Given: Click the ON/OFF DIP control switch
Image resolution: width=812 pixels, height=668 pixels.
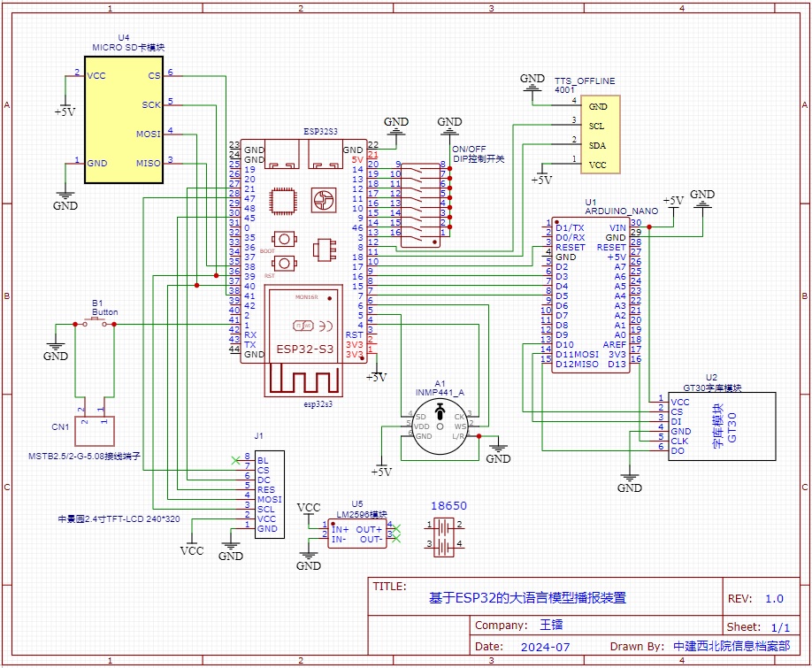Looking at the screenshot, I should point(425,203).
